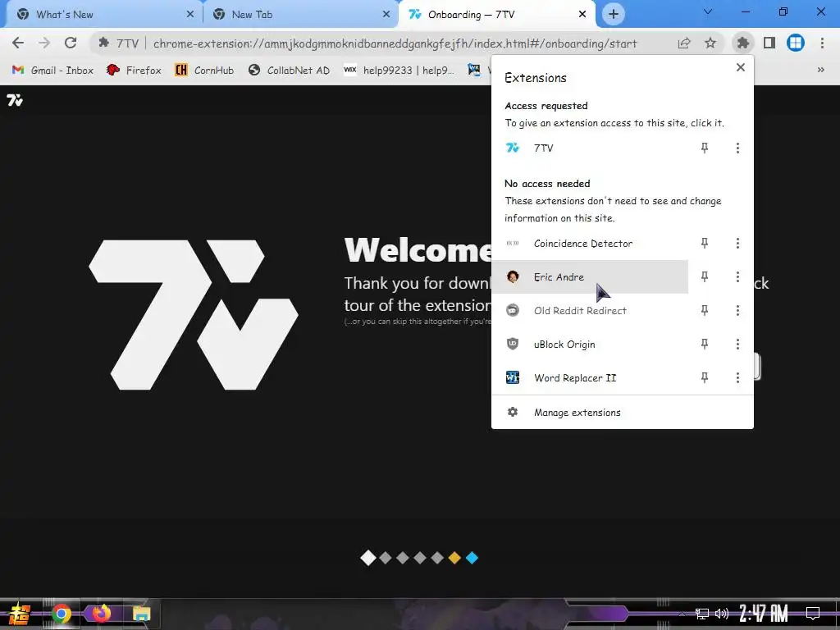The width and height of the screenshot is (840, 630).
Task: Go forward with the forward arrow
Action: [x=44, y=43]
